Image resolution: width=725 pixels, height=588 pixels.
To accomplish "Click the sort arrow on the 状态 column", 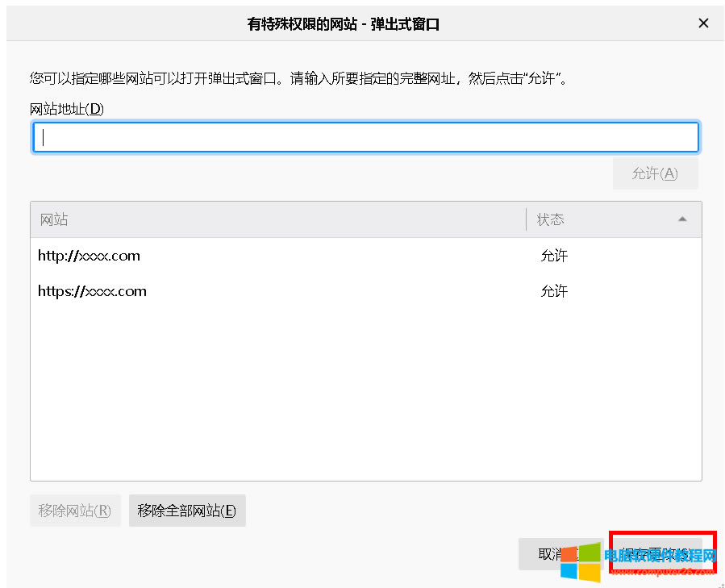I will click(682, 219).
